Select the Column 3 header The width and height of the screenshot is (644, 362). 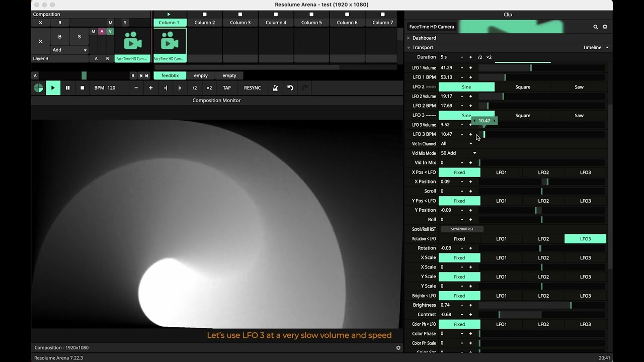(240, 23)
